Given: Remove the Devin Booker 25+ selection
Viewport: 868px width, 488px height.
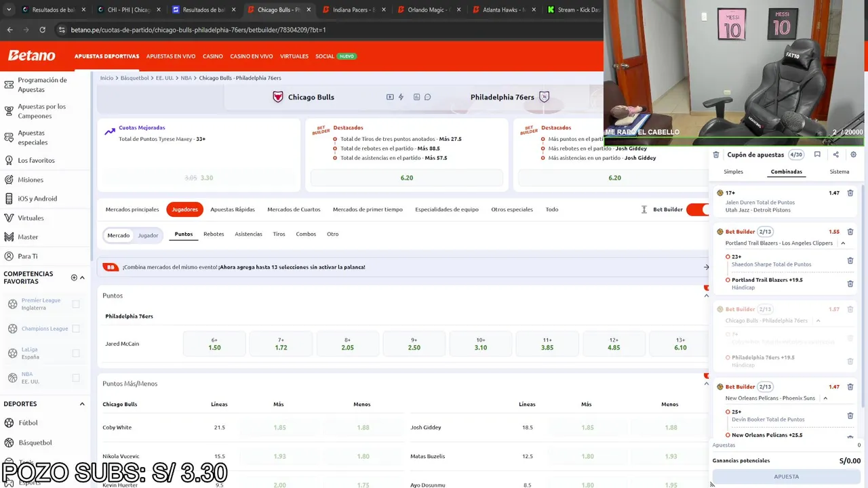Looking at the screenshot, I should click(850, 415).
